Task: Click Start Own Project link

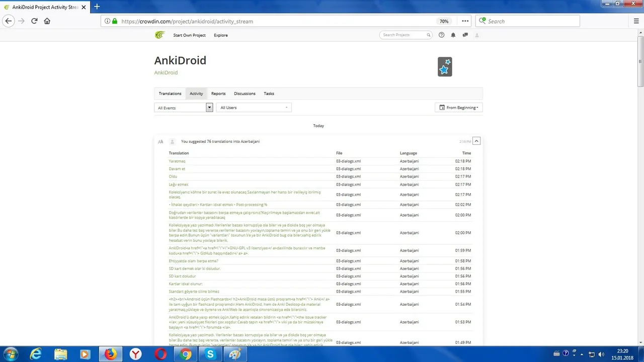Action: (x=190, y=35)
